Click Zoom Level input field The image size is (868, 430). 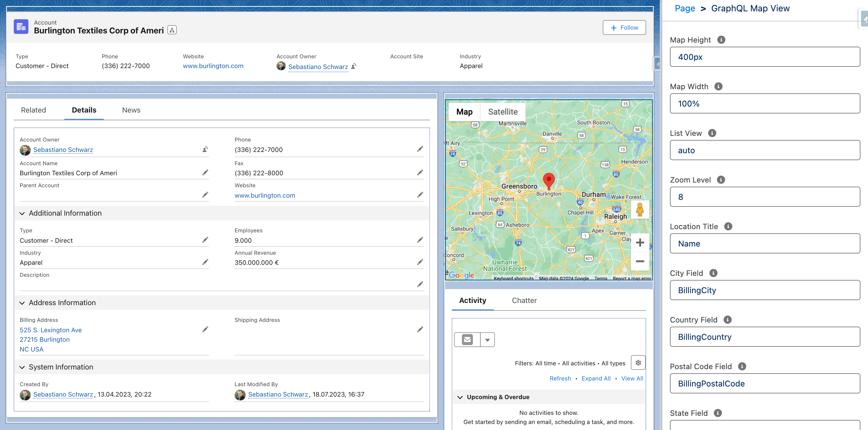[x=765, y=197]
